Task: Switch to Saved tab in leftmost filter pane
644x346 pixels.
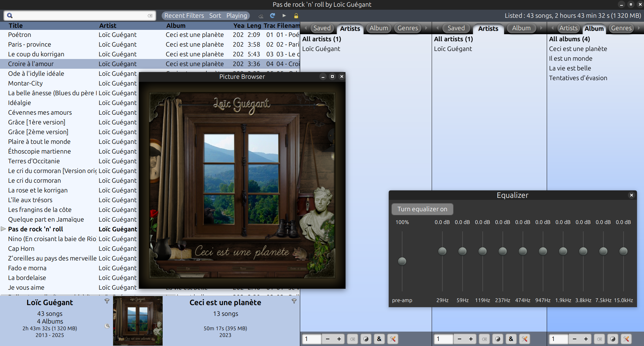Action: coord(322,28)
